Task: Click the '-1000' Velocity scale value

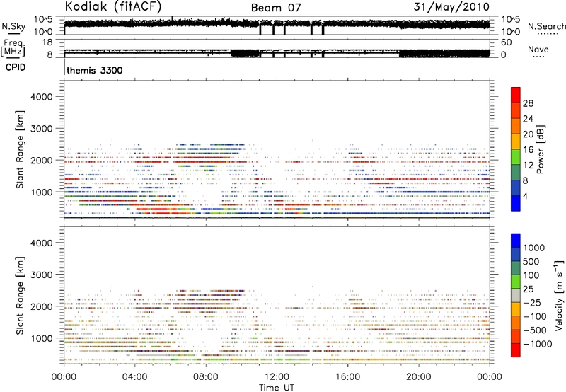Action: coord(538,344)
